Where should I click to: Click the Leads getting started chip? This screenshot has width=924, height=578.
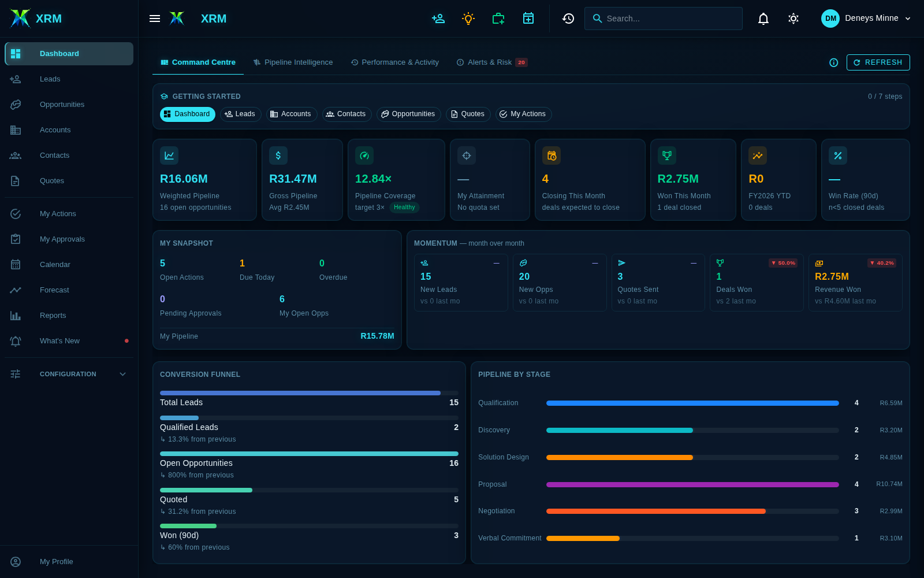pos(241,114)
